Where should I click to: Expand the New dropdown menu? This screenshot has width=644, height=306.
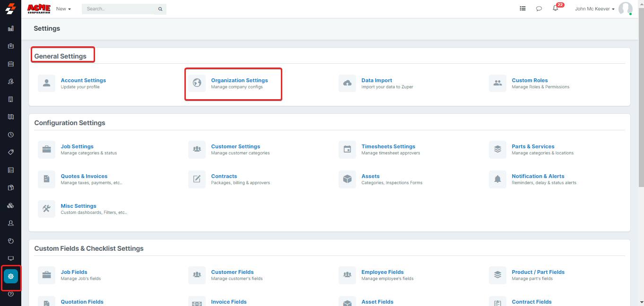(x=63, y=9)
